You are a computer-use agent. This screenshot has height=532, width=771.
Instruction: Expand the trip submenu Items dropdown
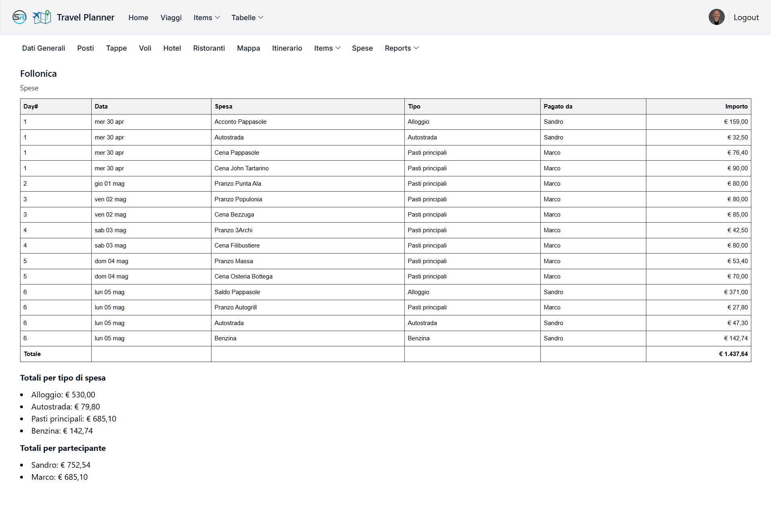[327, 48]
